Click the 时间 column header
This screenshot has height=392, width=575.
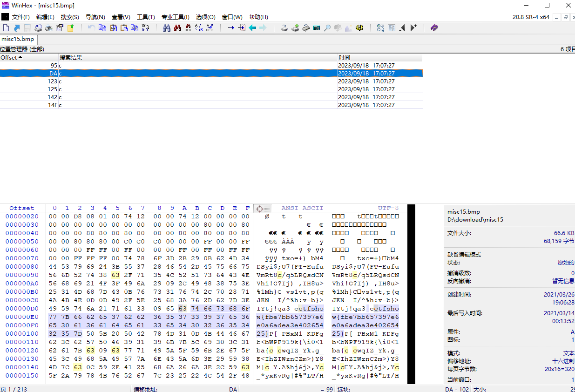point(380,58)
